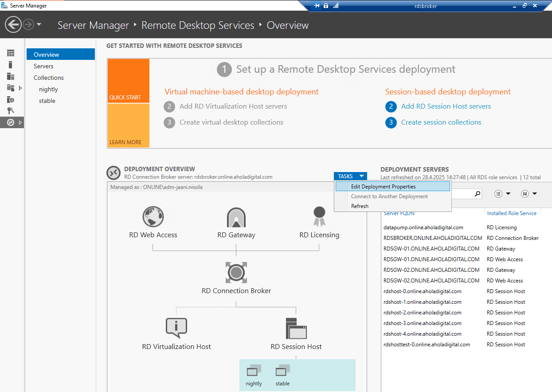Select datapump.online.aholadigital.com row
The height and width of the screenshot is (392, 552).
coord(466,227)
